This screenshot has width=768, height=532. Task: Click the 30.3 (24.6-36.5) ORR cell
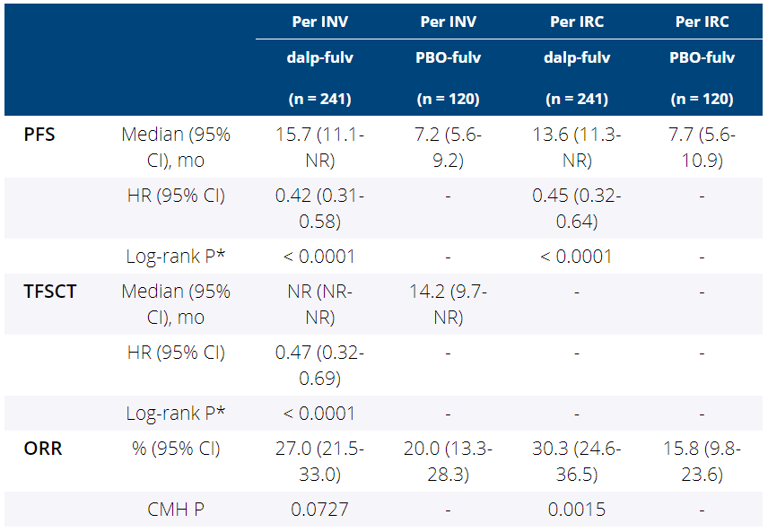tap(577, 461)
